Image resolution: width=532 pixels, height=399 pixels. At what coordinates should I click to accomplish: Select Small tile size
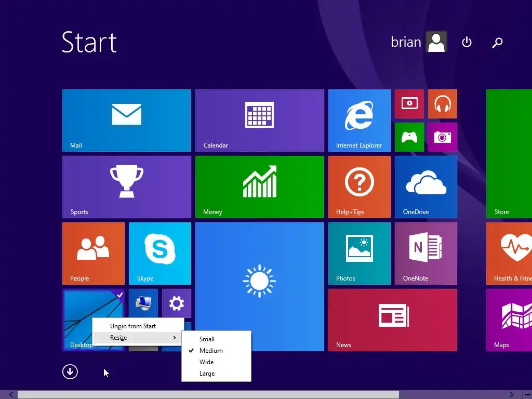[217, 339]
